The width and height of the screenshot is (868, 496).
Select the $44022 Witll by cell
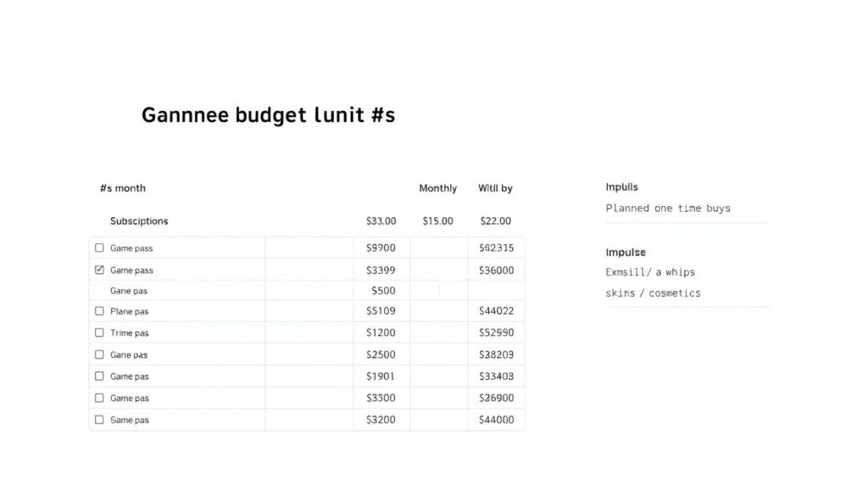[494, 311]
